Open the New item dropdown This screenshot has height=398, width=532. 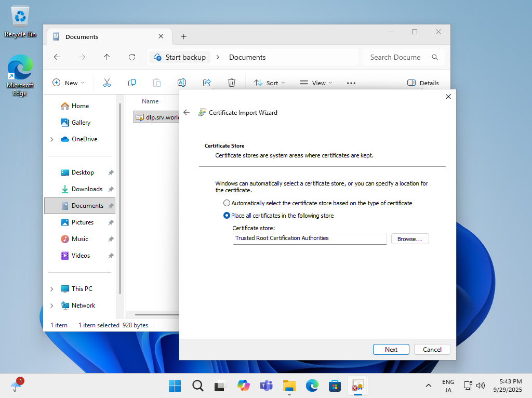click(68, 83)
